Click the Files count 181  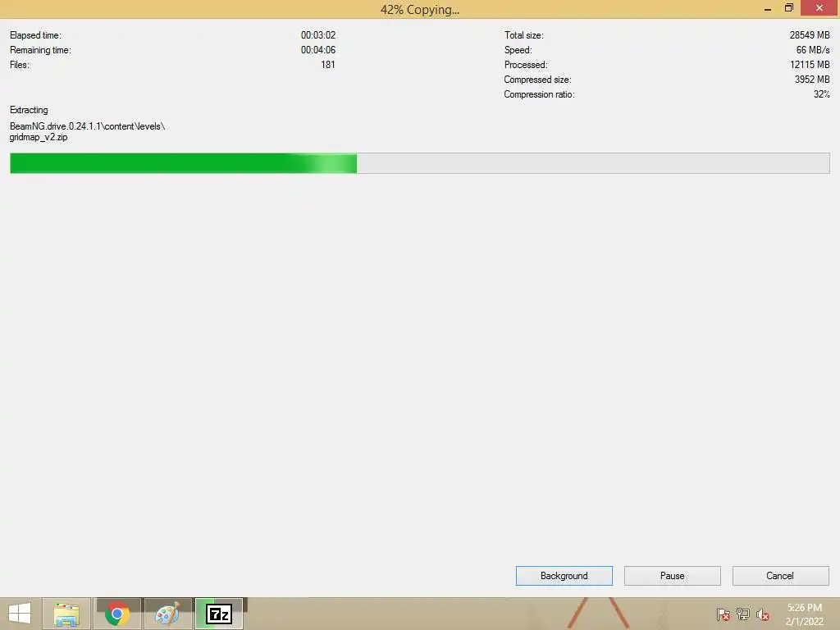coord(328,65)
